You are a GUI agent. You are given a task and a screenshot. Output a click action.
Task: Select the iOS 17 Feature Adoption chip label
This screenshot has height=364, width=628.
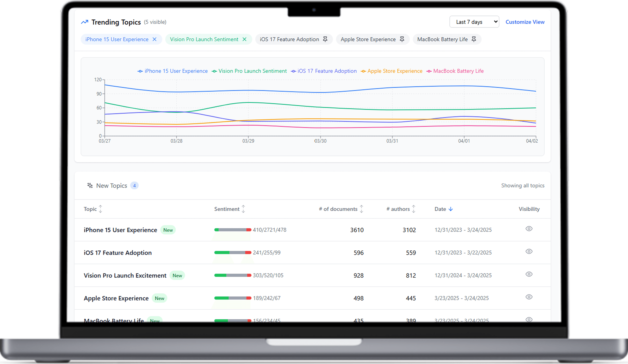coord(289,39)
